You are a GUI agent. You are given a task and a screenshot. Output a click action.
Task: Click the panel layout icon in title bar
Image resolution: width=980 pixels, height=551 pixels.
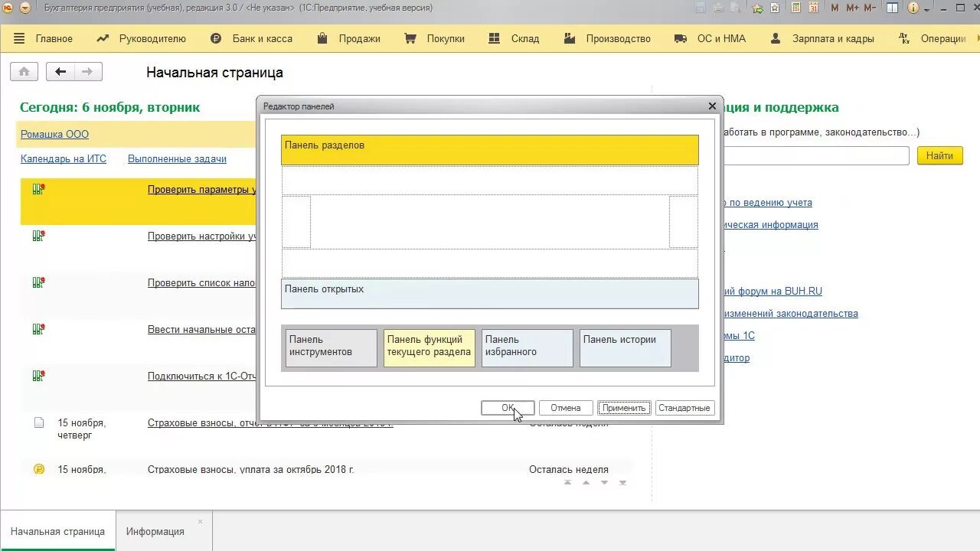tap(892, 8)
